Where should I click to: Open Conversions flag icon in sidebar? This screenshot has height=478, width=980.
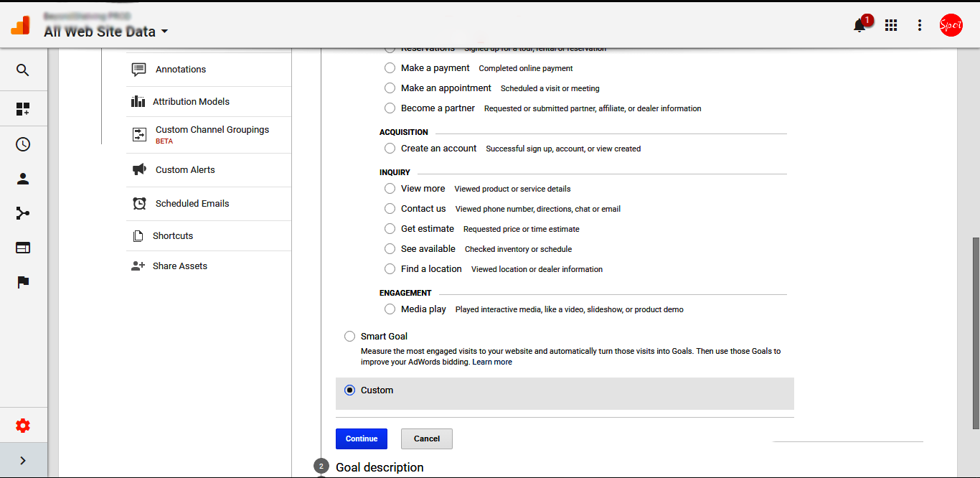[x=23, y=282]
